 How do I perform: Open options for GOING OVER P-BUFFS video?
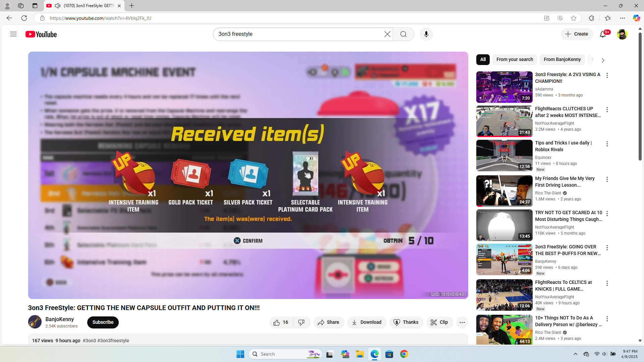[x=607, y=248]
